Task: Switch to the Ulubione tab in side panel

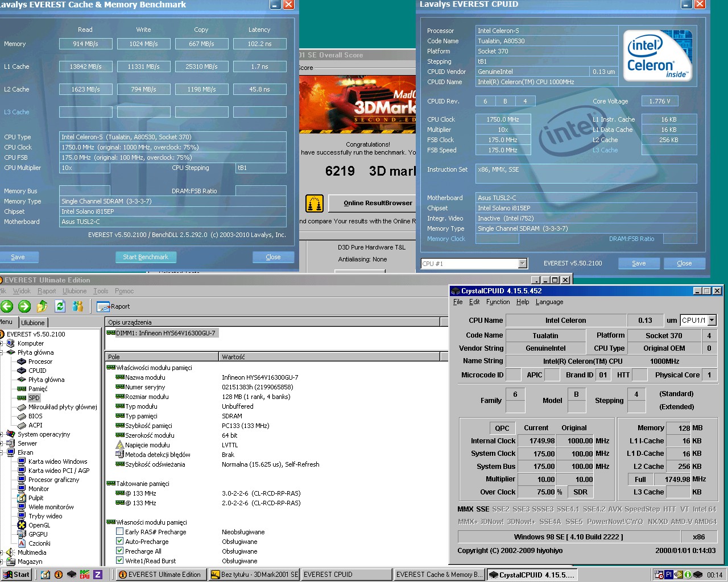Action: (x=32, y=322)
